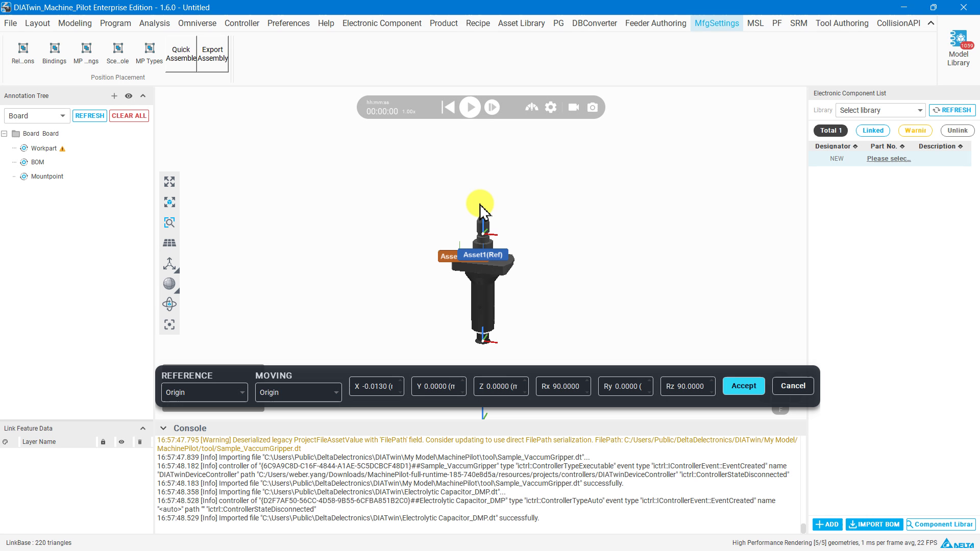
Task: Filter by Warning components
Action: click(x=915, y=131)
